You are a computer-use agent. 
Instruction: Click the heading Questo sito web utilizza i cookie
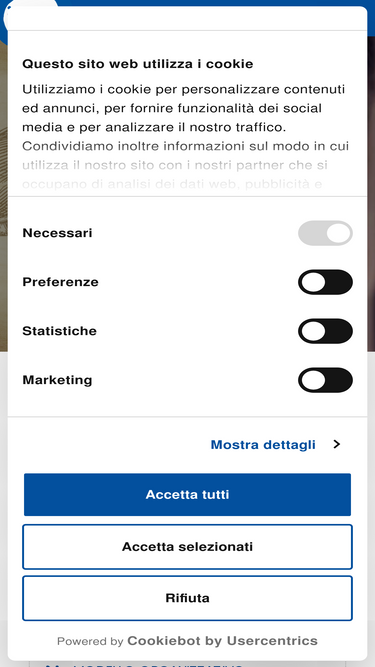[138, 64]
